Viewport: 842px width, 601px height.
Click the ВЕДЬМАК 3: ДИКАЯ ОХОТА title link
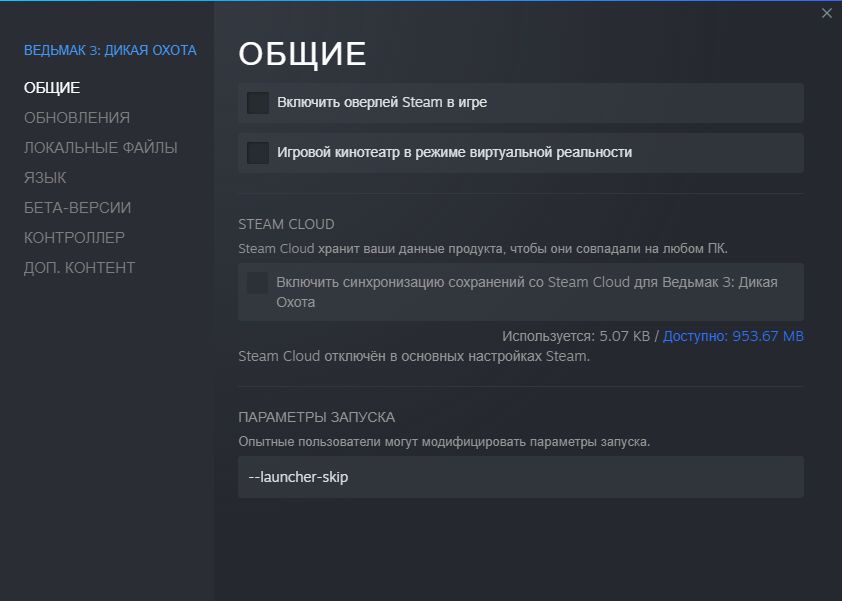coord(110,50)
